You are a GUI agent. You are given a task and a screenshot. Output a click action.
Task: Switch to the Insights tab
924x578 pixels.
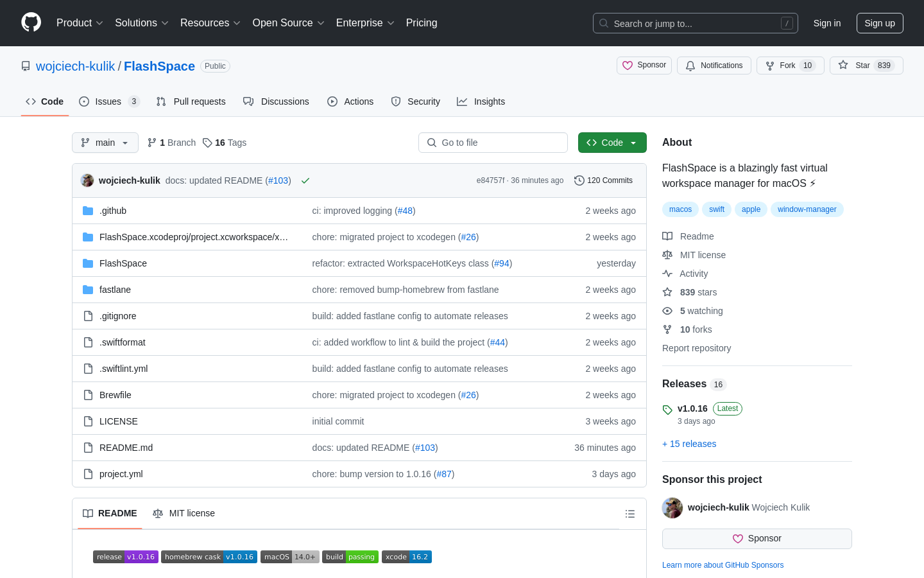coord(481,101)
